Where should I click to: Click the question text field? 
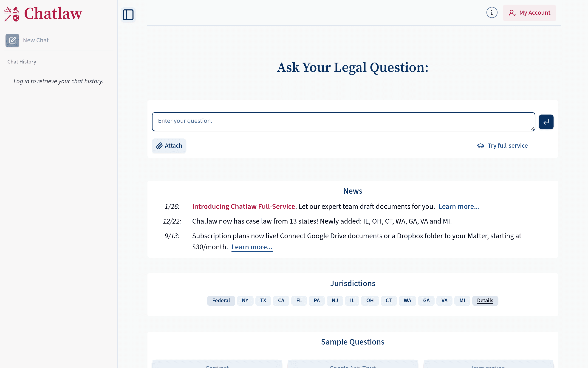tap(343, 122)
